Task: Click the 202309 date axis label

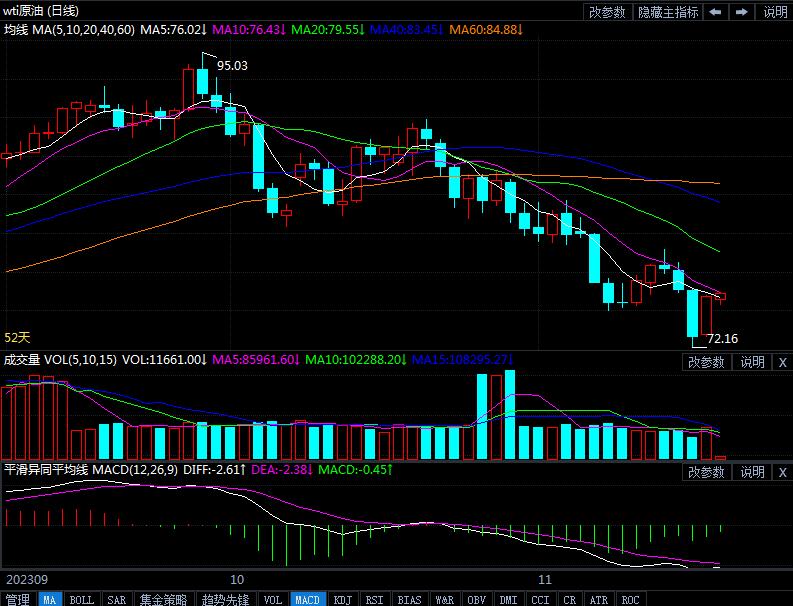Action: click(x=27, y=580)
